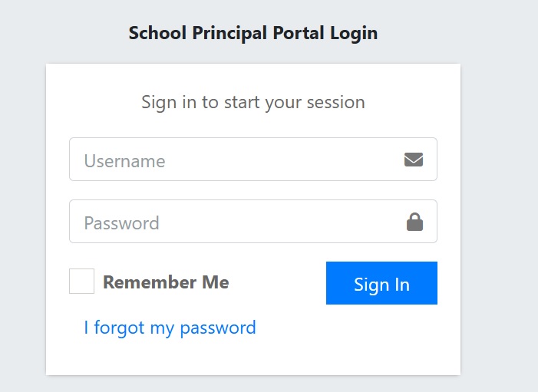Tap the lock symbol beside Password
This screenshot has width=538, height=392.
pos(414,222)
